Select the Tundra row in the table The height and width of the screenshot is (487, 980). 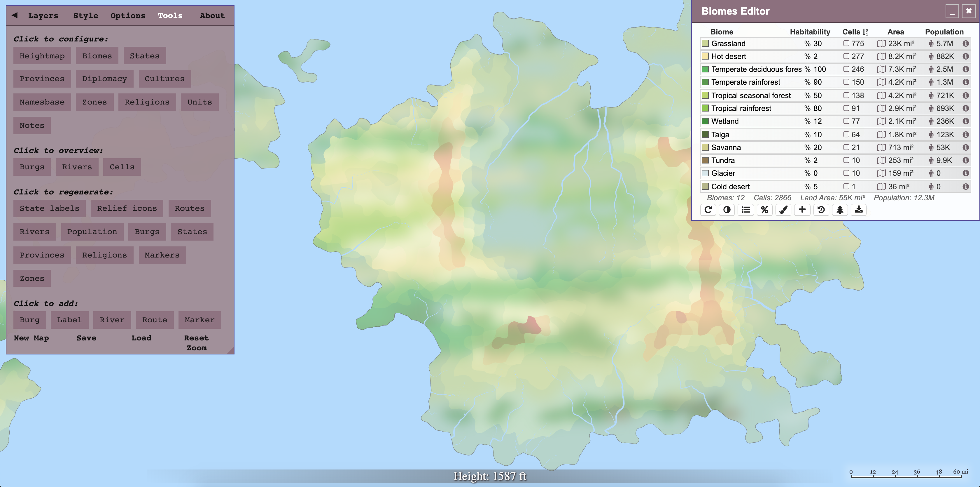723,160
